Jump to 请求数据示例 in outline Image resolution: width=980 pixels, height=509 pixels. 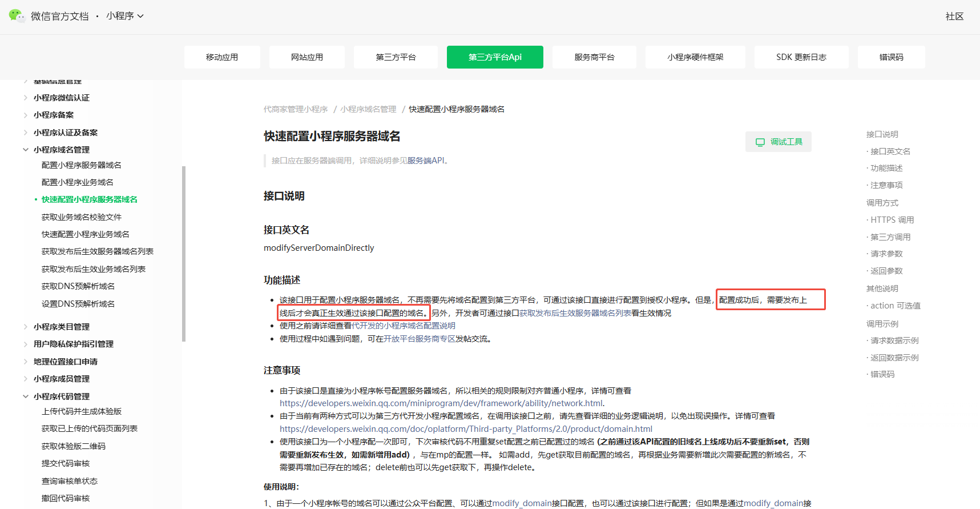point(894,340)
